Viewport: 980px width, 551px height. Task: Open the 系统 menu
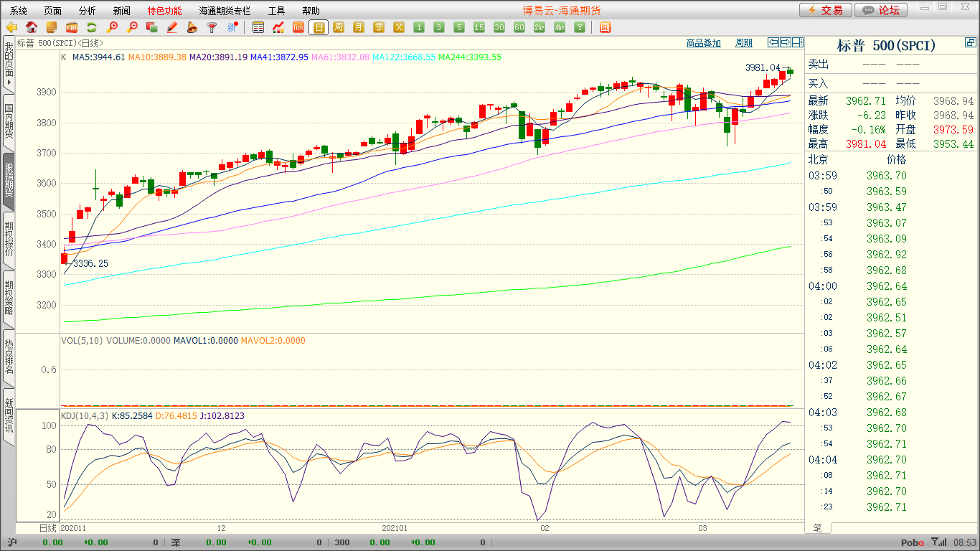(19, 11)
